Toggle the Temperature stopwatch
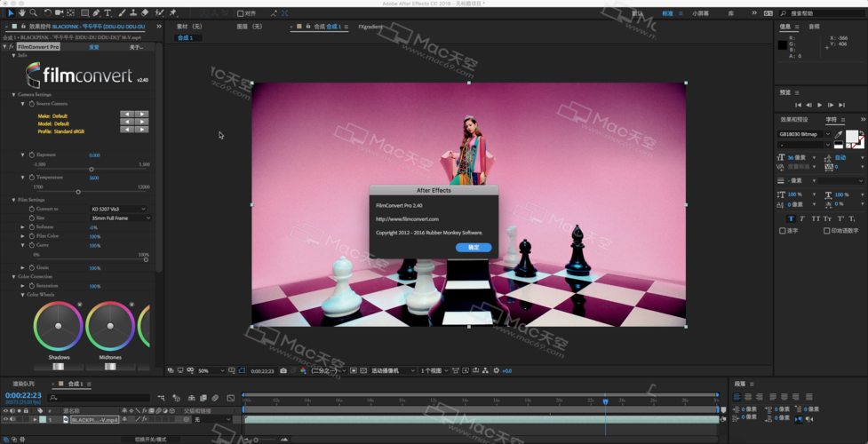 (32, 178)
